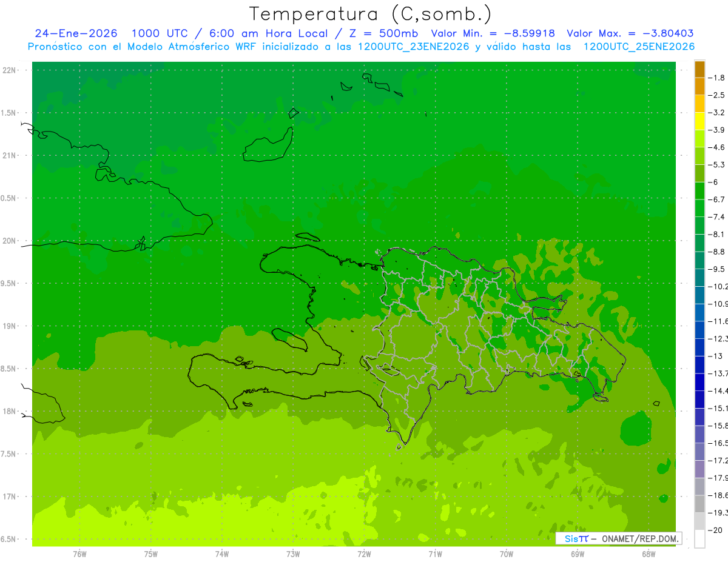This screenshot has height=562, width=728.
Task: Click the '-9.5' colorbar value
Action: (716, 269)
